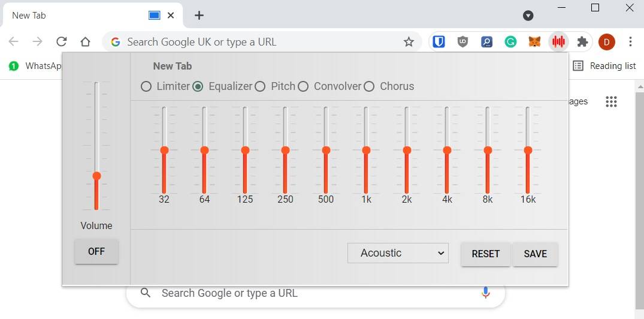Open the MetaMask fox extension
644x319 pixels.
coord(534,42)
